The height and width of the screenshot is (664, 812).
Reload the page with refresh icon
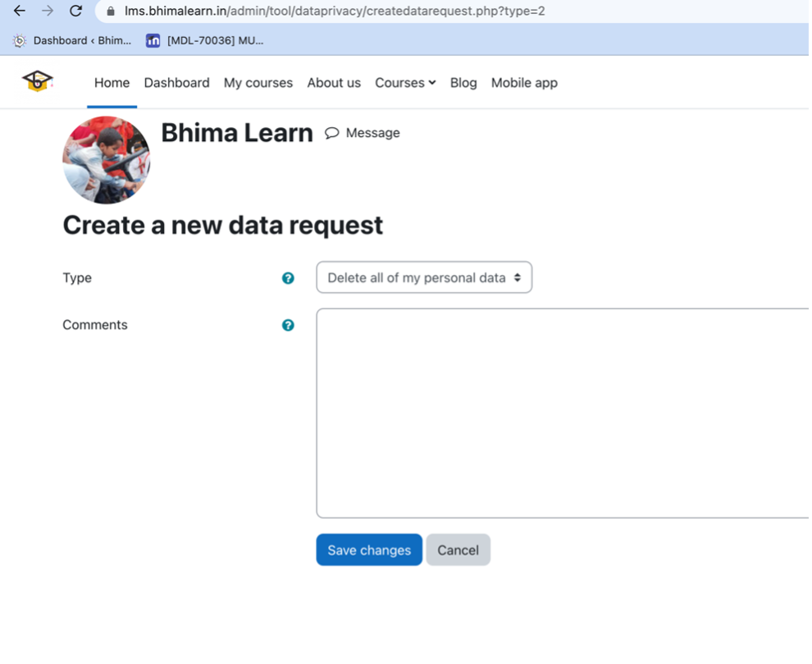75,11
